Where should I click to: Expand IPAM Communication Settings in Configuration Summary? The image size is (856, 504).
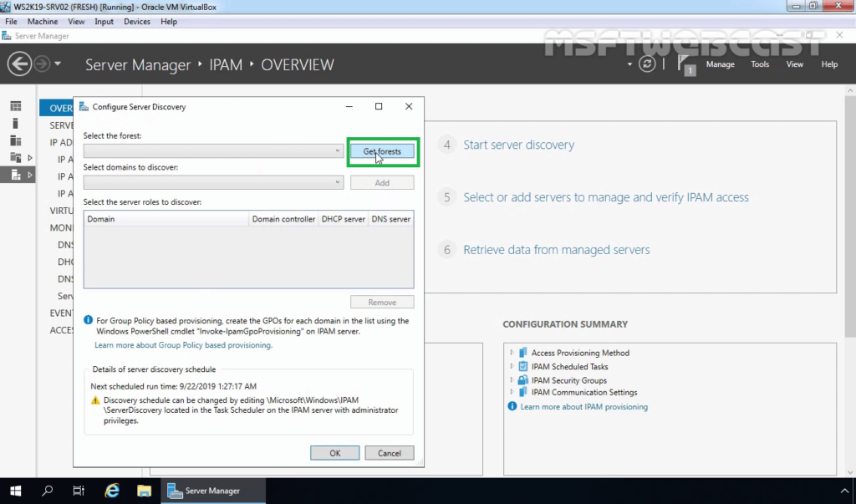pyautogui.click(x=512, y=392)
